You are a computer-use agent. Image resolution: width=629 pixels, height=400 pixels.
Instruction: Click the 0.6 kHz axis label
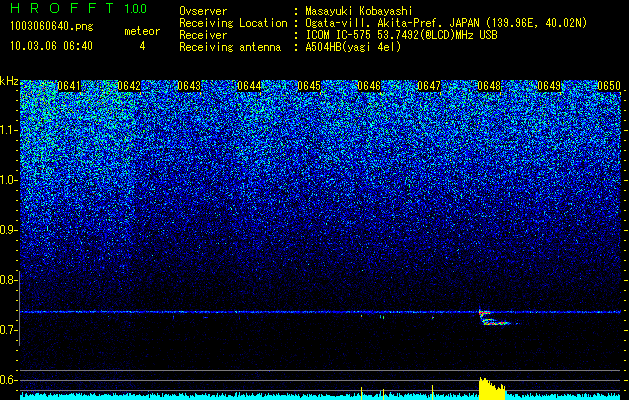point(8,380)
